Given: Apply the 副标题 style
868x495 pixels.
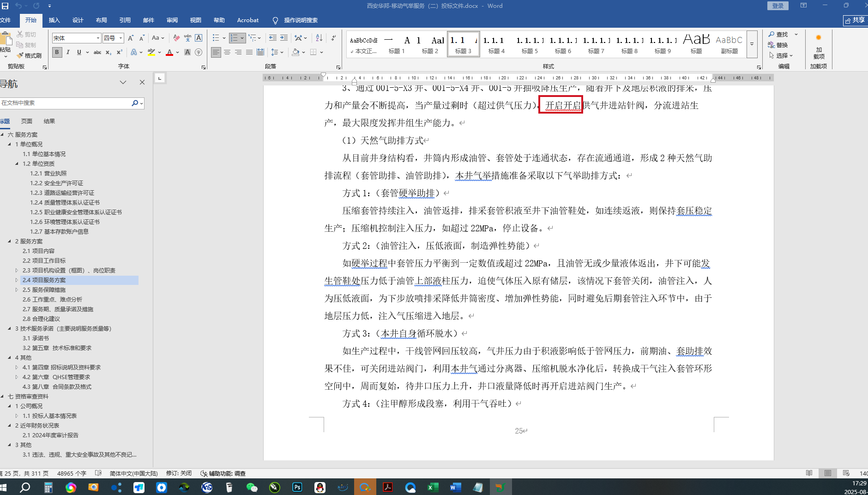Looking at the screenshot, I should click(729, 44).
